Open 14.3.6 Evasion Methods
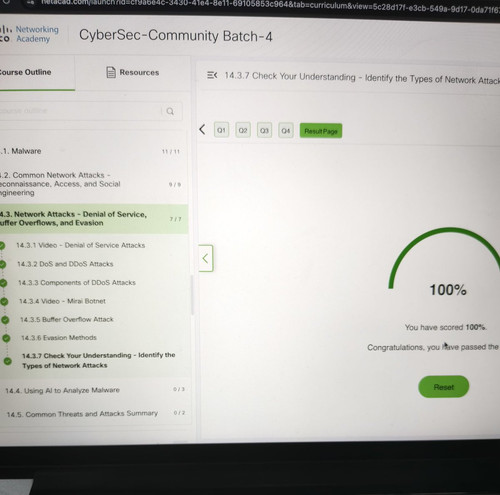Image resolution: width=500 pixels, height=495 pixels. point(59,338)
